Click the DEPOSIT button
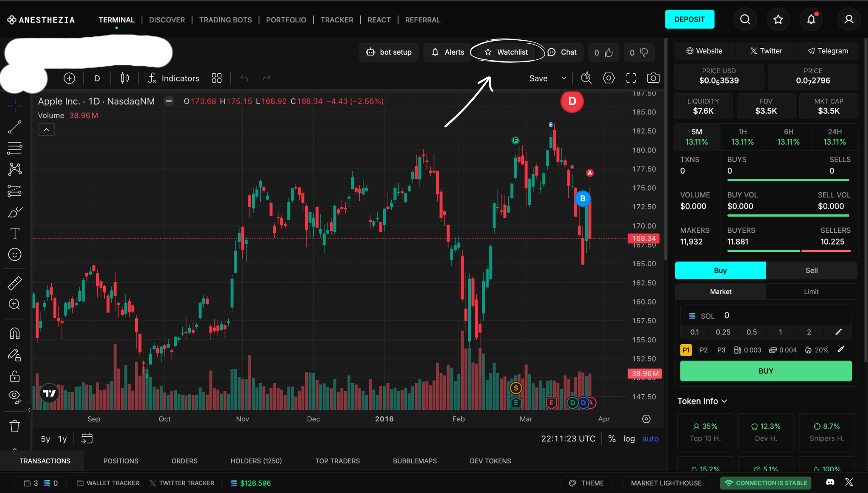 pyautogui.click(x=689, y=19)
